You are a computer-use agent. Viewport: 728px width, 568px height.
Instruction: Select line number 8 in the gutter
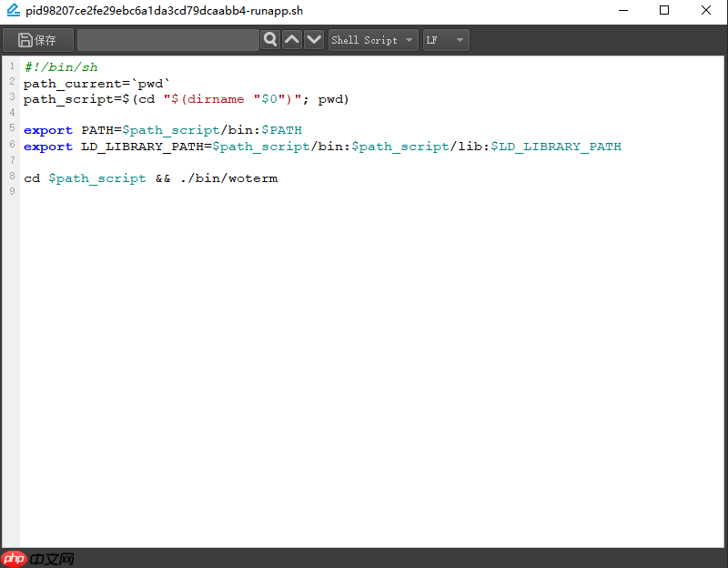pos(10,177)
